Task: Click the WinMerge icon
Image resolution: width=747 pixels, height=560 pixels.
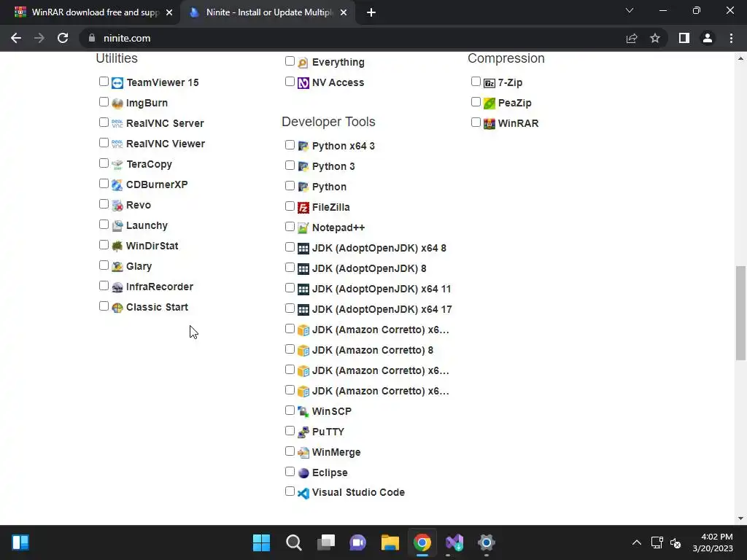Action: (x=303, y=453)
